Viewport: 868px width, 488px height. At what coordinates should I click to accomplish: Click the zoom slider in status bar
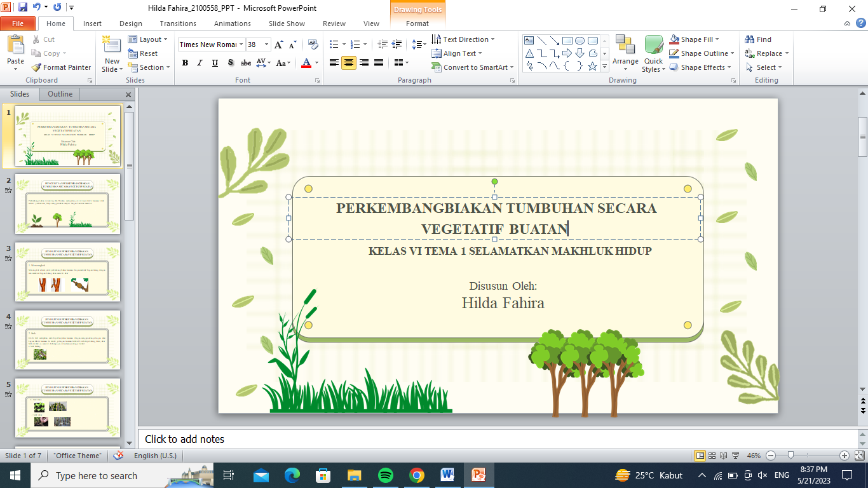point(790,456)
